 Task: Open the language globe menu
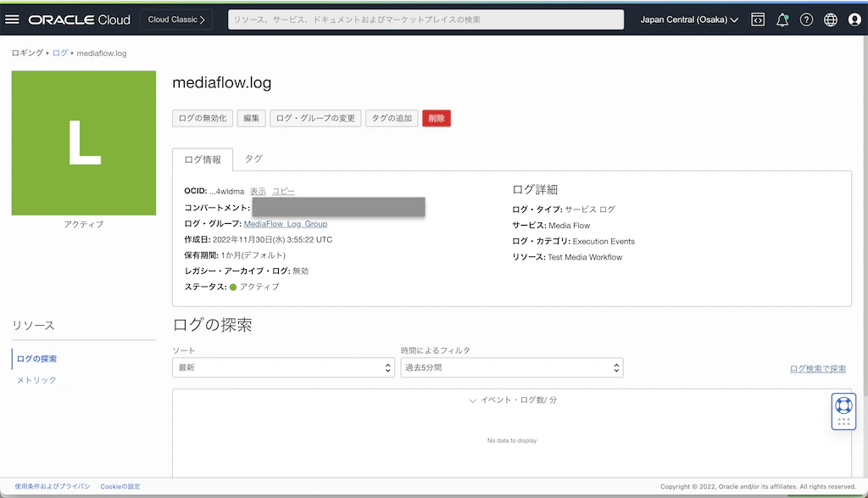831,20
